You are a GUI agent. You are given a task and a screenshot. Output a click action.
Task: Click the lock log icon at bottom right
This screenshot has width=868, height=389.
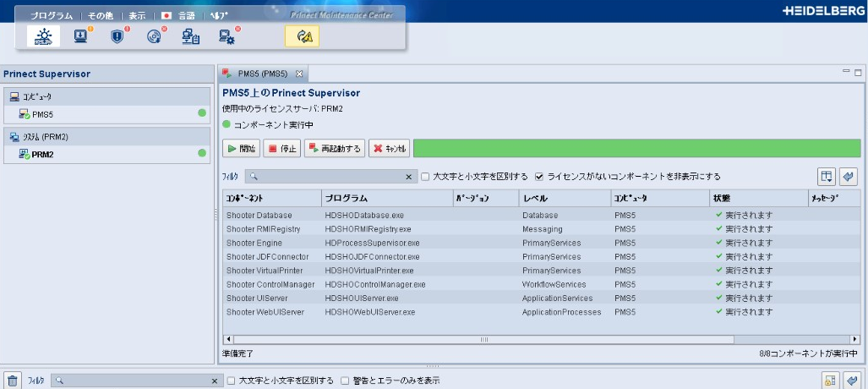[x=829, y=381]
